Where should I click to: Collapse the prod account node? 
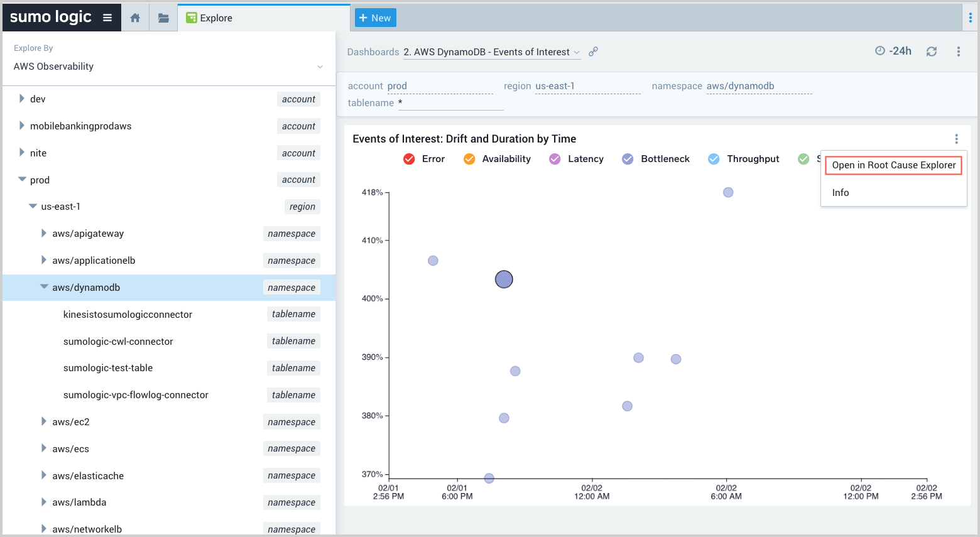pyautogui.click(x=22, y=180)
